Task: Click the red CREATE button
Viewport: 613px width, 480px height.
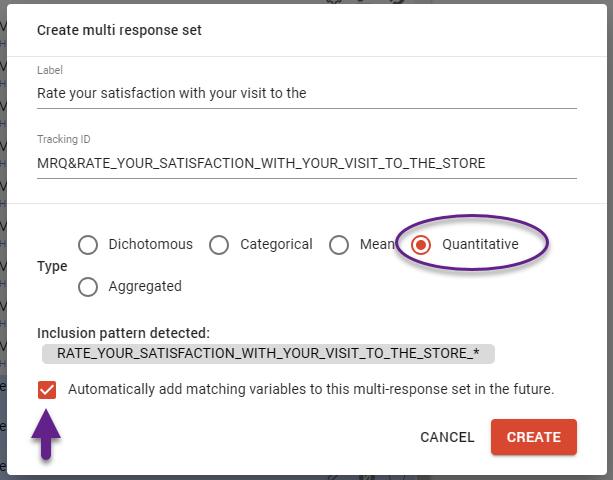Action: pyautogui.click(x=534, y=437)
